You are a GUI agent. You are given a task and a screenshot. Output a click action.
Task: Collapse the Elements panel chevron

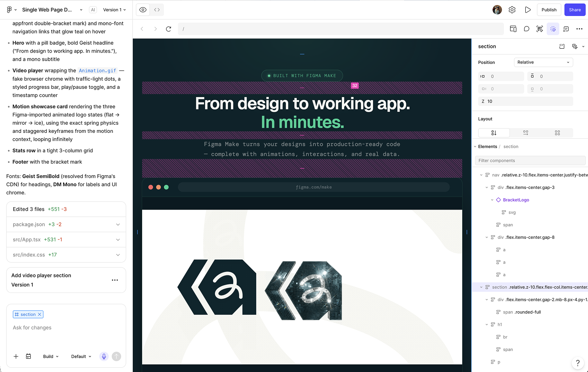tap(475, 147)
